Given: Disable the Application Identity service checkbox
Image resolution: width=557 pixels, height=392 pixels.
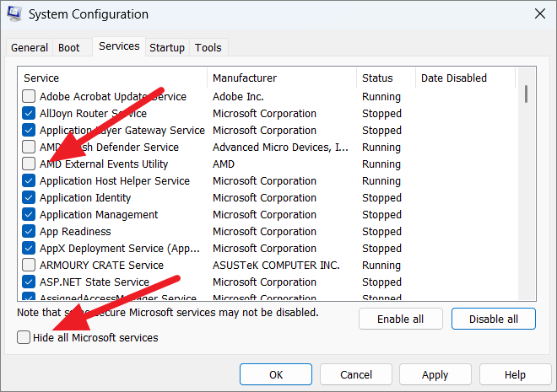Looking at the screenshot, I should coord(30,198).
